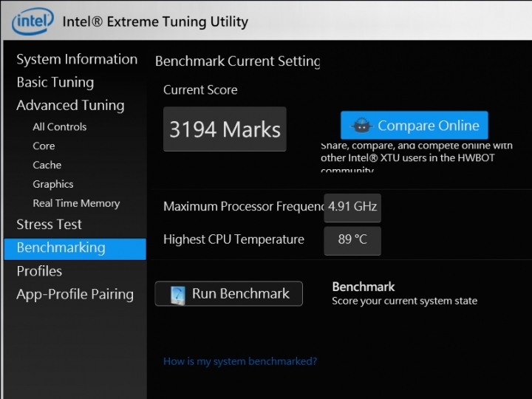Open Real Time Memory sub-item

(x=76, y=203)
